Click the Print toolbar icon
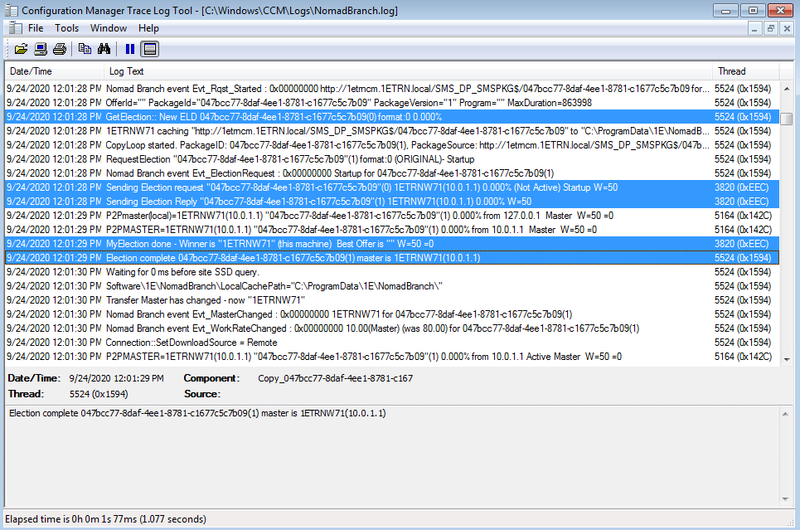This screenshot has height=530, width=800. 59,48
